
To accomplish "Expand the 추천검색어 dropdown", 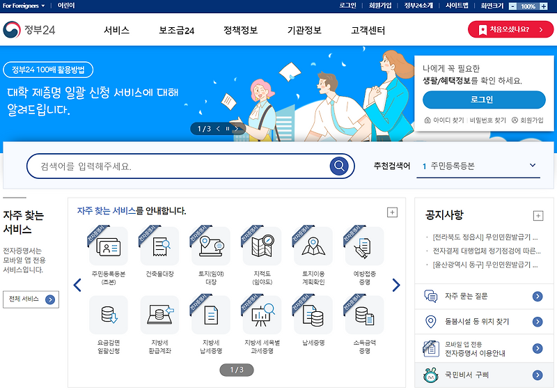I will point(533,165).
